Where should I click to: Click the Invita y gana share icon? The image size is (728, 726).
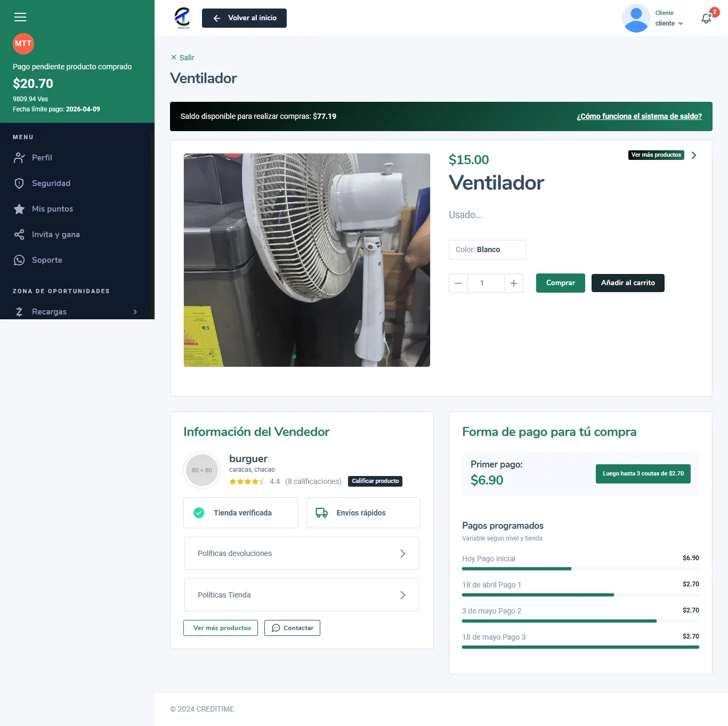click(19, 235)
